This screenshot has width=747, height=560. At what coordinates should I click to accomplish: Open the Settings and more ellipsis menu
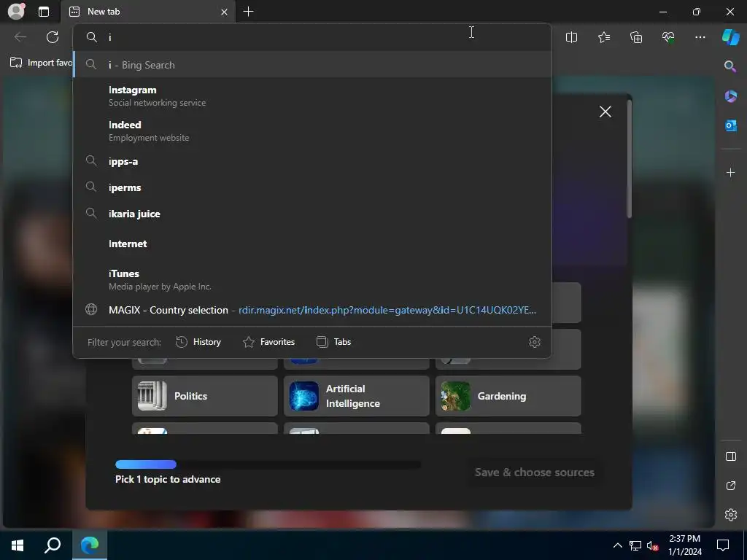[700, 37]
